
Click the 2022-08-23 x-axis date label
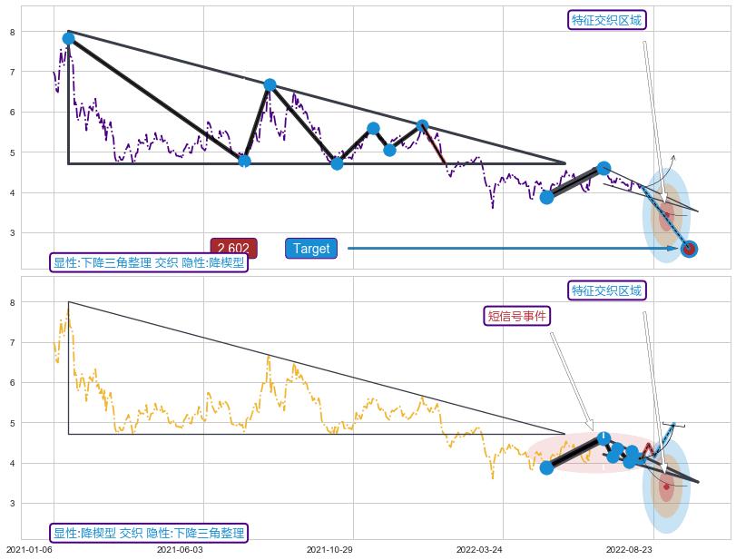(629, 549)
